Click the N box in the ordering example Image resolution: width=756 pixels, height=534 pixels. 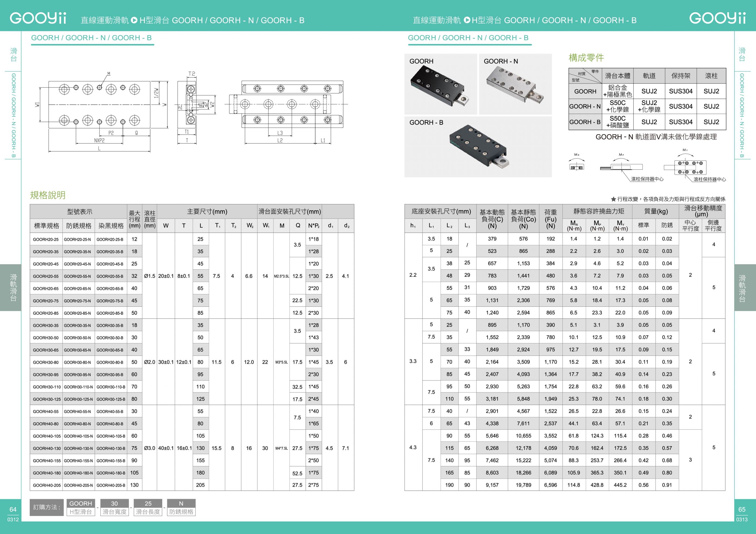(x=181, y=503)
